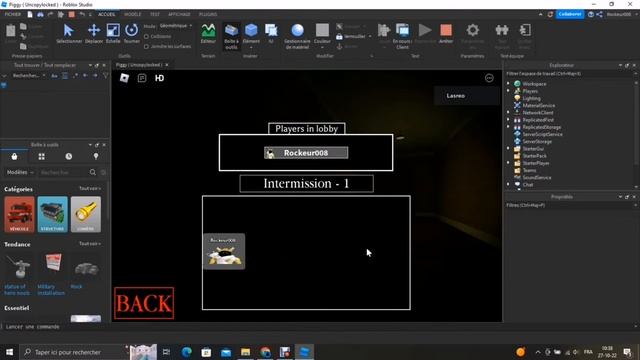Screen dimensions: 640x360
Task: Open the toolbox recent clock tab
Action: tap(69, 156)
